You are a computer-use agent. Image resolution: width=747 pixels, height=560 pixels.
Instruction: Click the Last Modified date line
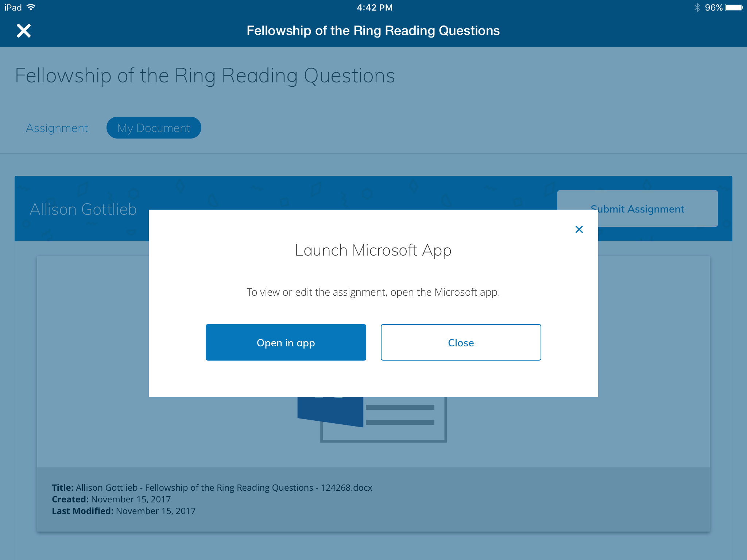click(x=124, y=511)
